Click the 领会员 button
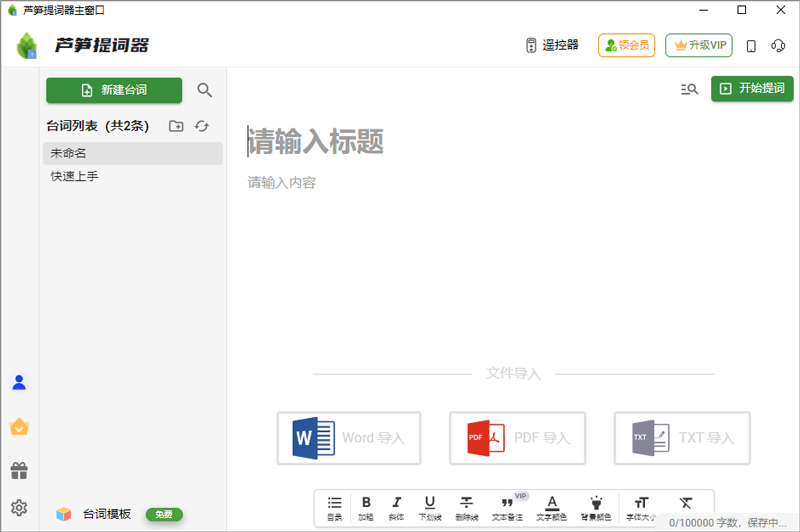The width and height of the screenshot is (800, 532). point(627,45)
